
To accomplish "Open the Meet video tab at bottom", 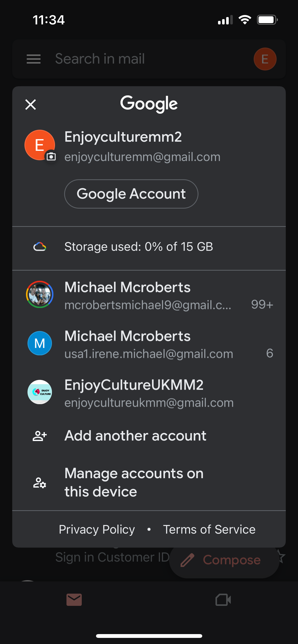I will (223, 600).
